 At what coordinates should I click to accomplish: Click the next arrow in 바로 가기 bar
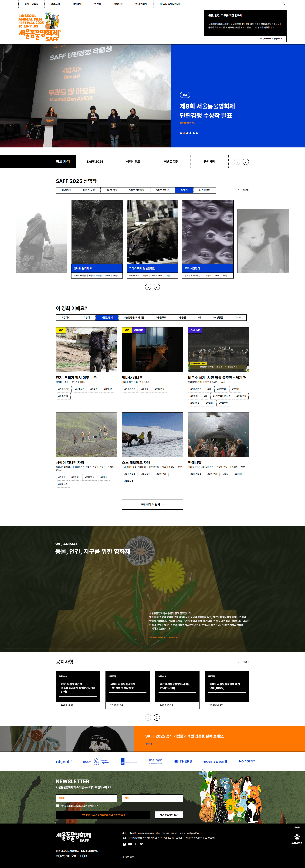click(246, 162)
